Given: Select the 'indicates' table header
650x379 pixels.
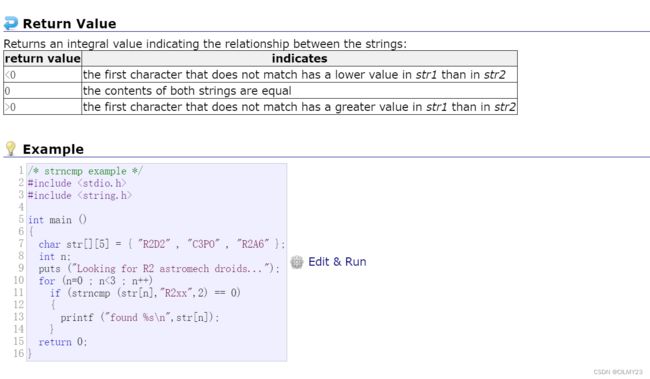Looking at the screenshot, I should [299, 58].
